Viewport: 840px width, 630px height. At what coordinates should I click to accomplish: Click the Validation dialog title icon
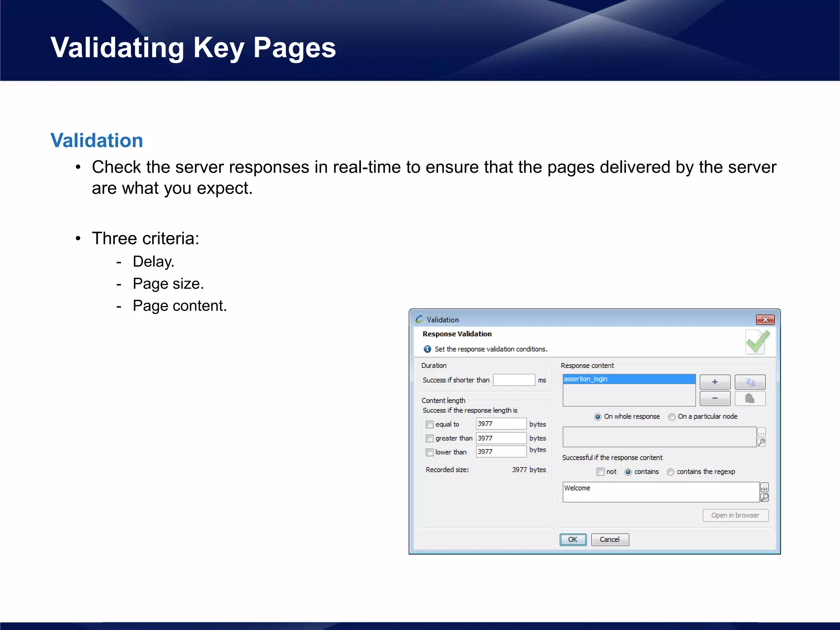[419, 319]
